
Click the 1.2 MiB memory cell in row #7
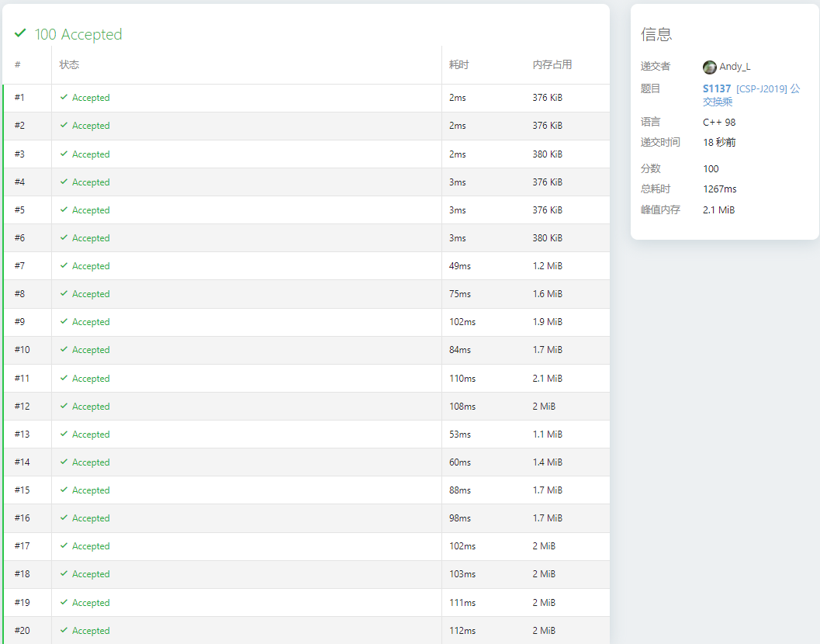tap(548, 266)
